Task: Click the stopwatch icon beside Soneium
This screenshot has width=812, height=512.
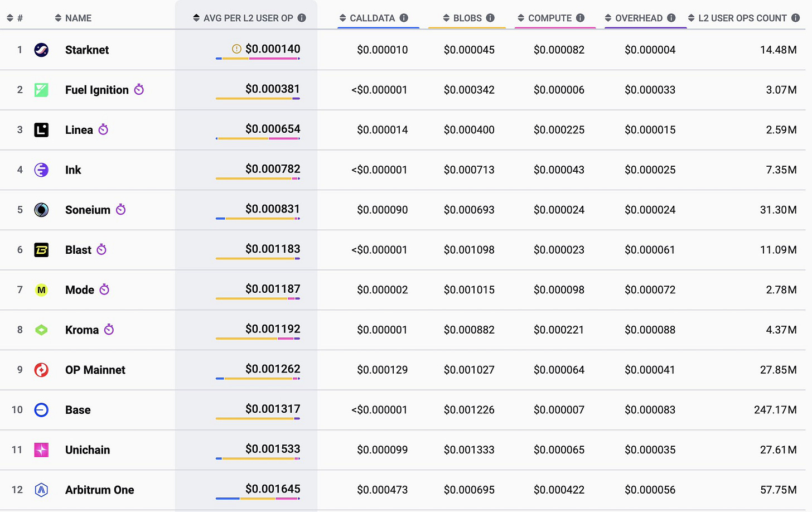Action: click(120, 209)
